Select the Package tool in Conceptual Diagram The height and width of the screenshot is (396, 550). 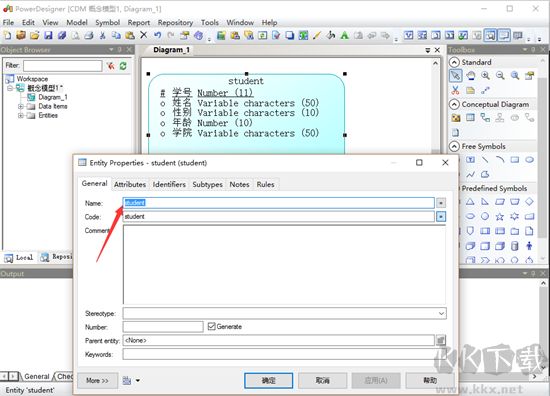[x=456, y=118]
